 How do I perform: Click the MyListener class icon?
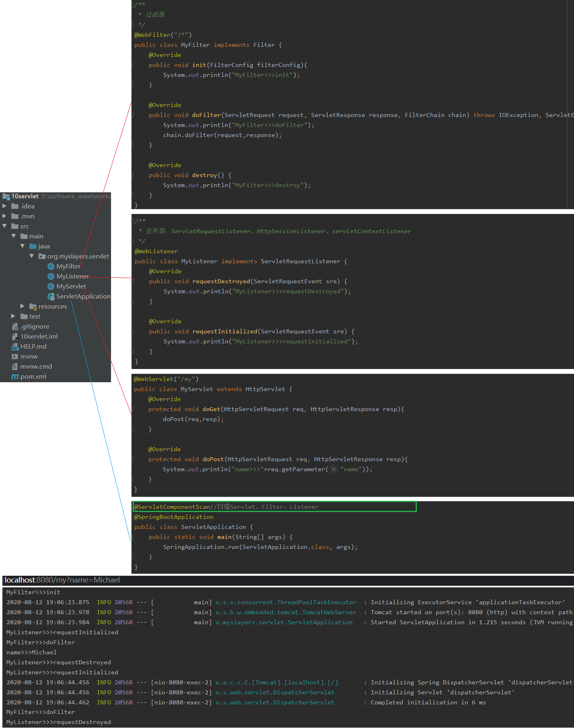(51, 276)
